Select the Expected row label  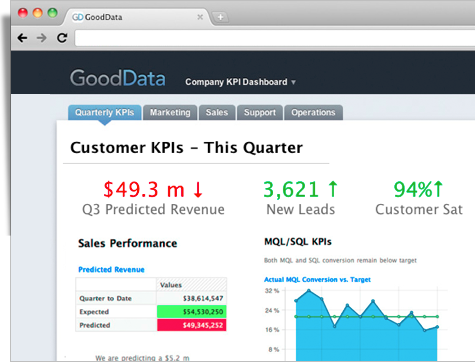(x=116, y=312)
